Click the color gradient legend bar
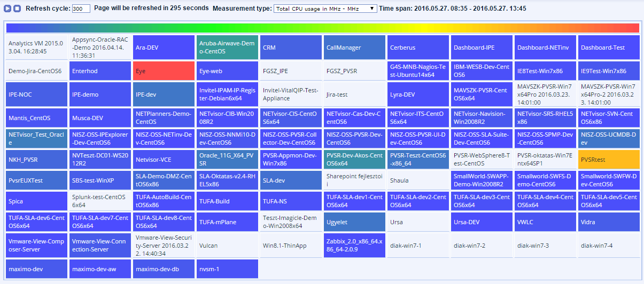This screenshot has height=284, width=644. point(322,28)
